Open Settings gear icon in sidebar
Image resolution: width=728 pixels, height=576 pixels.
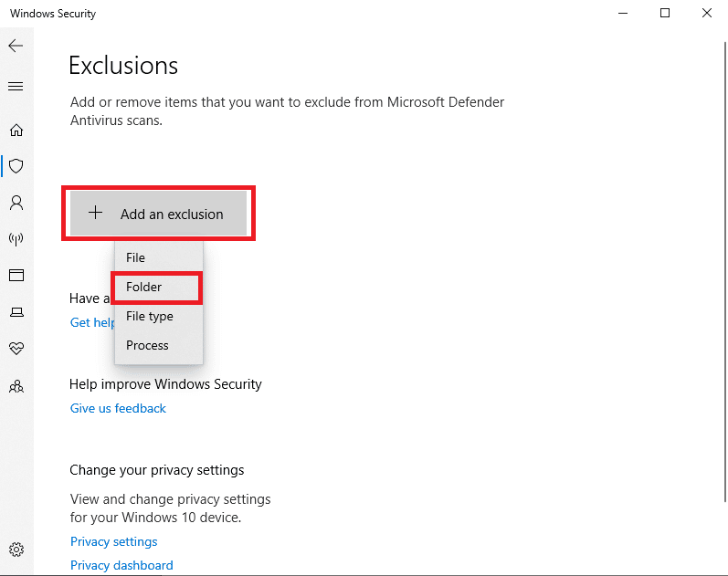tap(16, 550)
